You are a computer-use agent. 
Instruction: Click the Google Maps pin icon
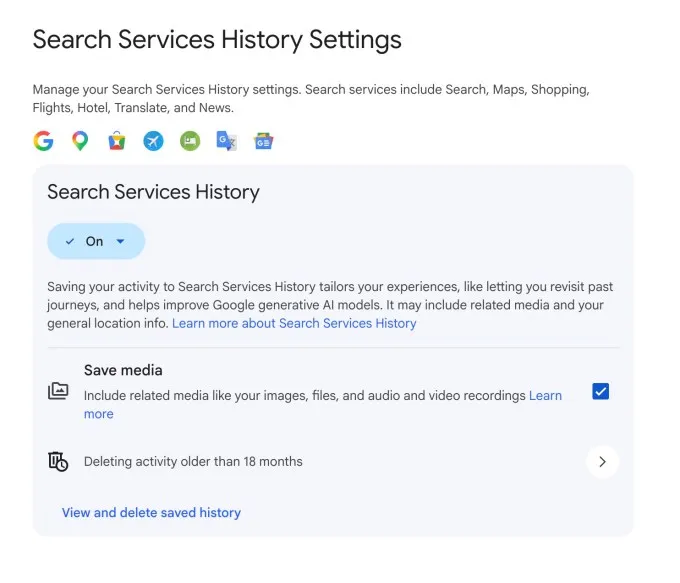point(80,141)
